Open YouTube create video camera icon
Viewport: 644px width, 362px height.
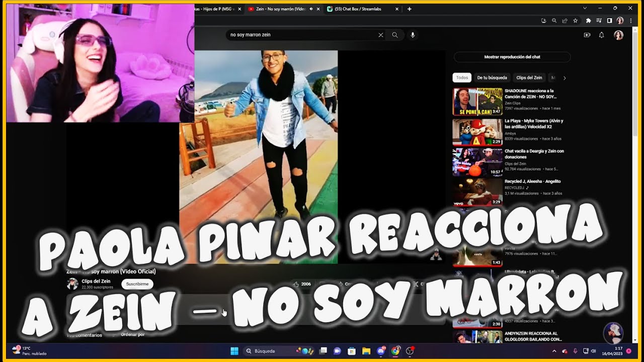coord(587,35)
